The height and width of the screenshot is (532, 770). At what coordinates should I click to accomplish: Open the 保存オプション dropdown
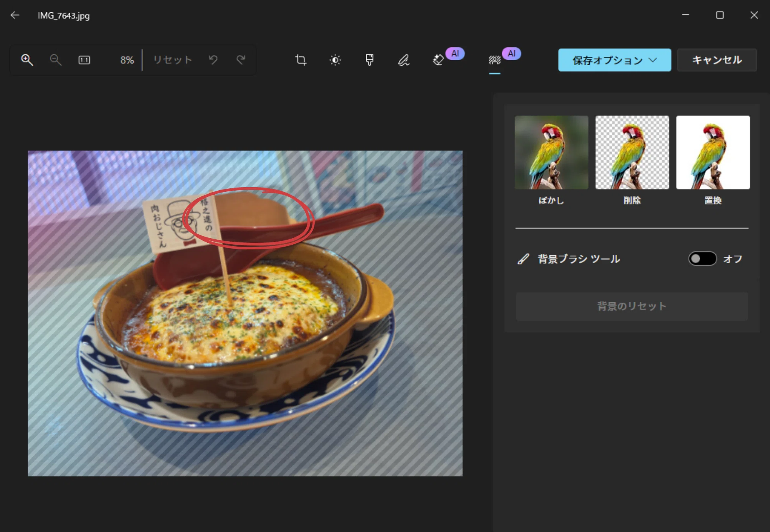[x=615, y=60]
